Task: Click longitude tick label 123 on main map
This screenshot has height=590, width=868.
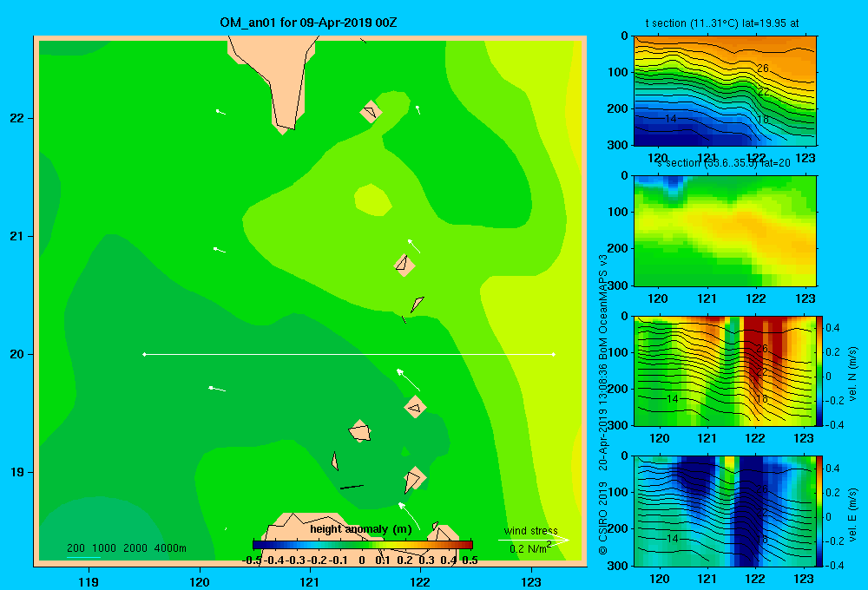Action: [531, 581]
